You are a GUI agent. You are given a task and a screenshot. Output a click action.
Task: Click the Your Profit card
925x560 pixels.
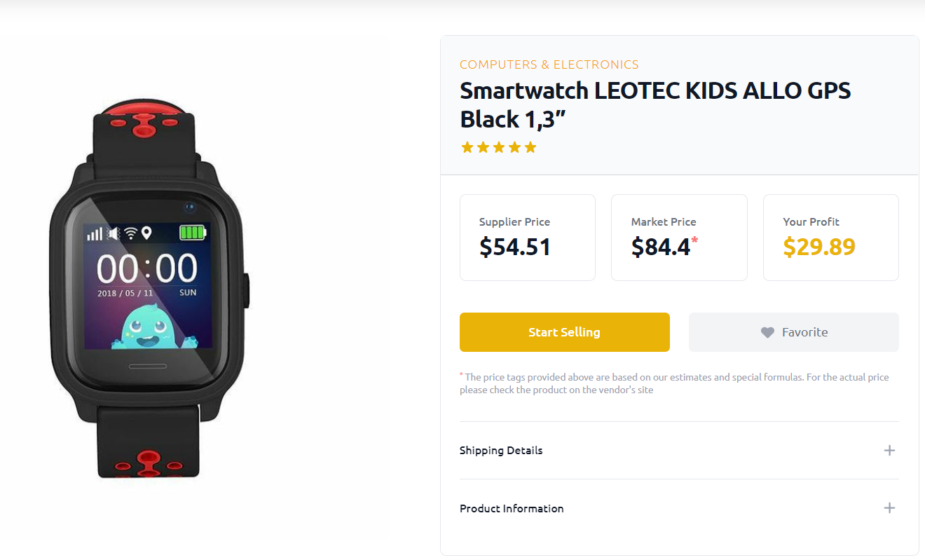point(830,238)
